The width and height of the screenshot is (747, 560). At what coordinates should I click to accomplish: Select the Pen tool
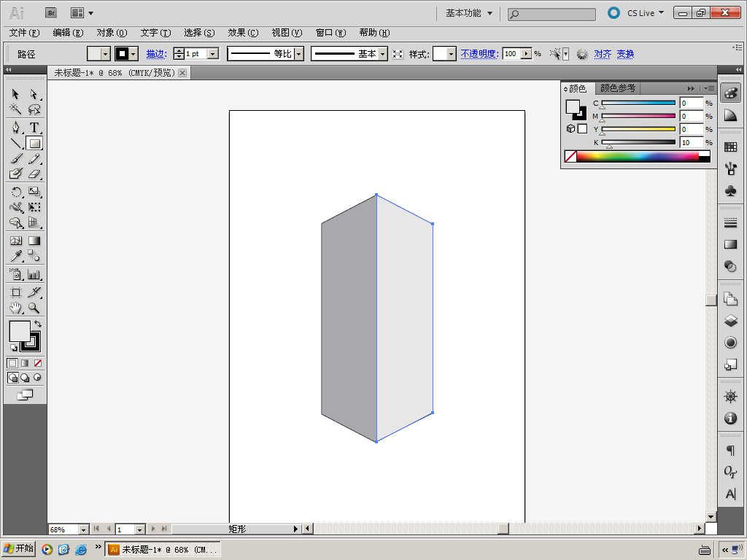click(15, 128)
